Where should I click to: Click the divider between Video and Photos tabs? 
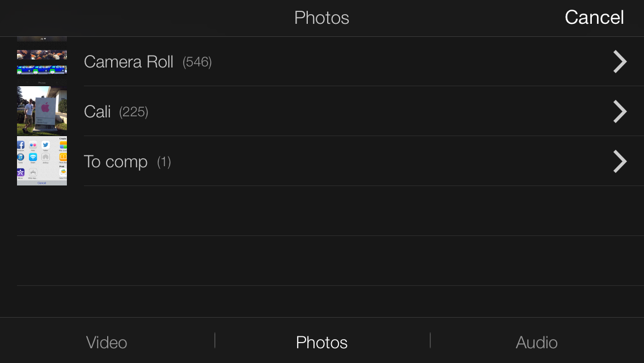[x=215, y=340]
